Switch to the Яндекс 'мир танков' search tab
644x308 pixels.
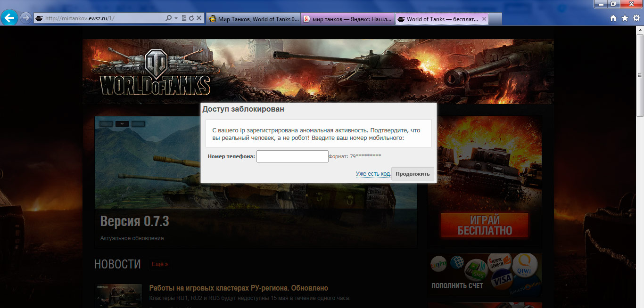click(347, 19)
